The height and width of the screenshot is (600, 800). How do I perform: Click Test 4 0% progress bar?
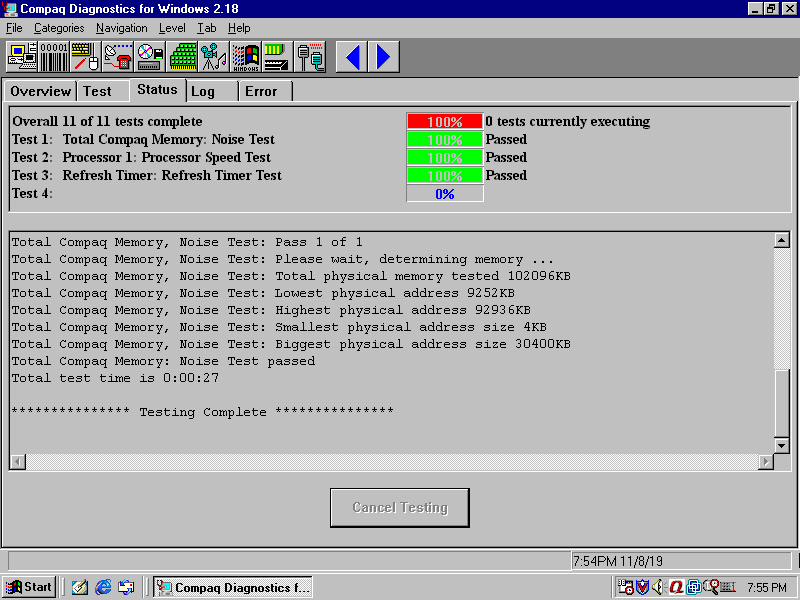pyautogui.click(x=445, y=194)
